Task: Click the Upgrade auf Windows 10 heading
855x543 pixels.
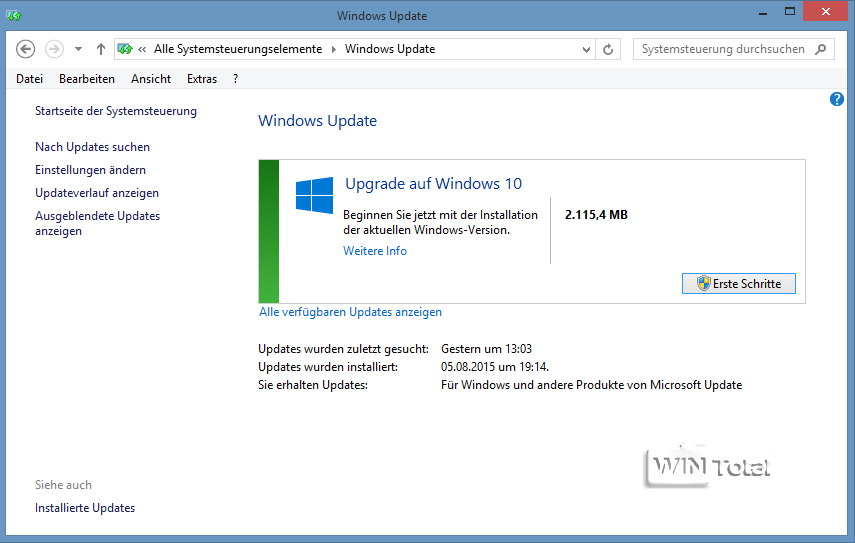Action: 433,184
